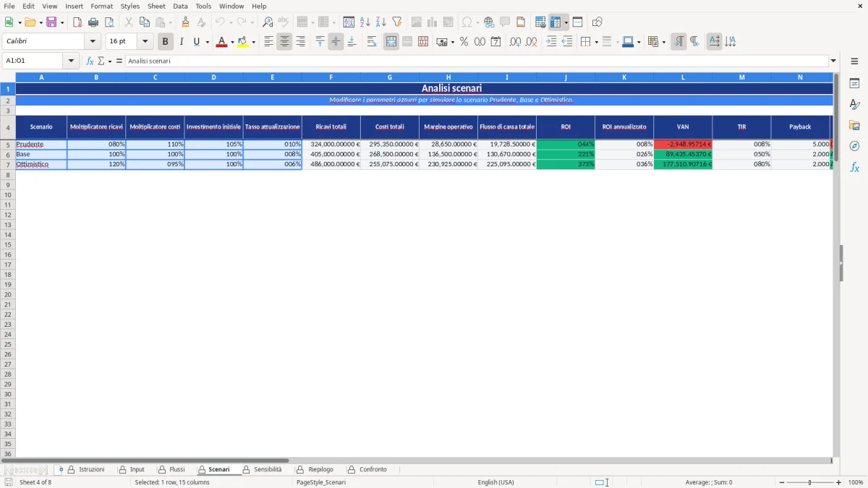Apply the red font color swatch
The width and height of the screenshot is (868, 488).
pyautogui.click(x=221, y=42)
